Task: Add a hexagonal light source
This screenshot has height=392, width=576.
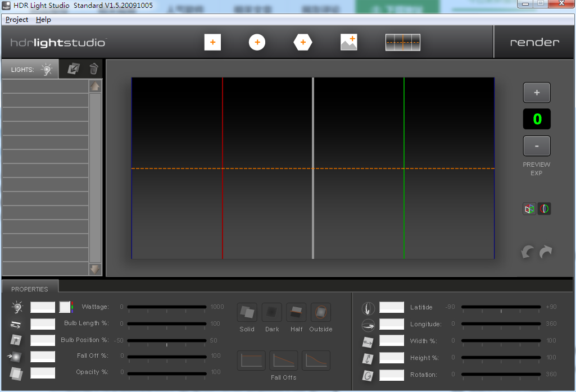Action: point(303,42)
